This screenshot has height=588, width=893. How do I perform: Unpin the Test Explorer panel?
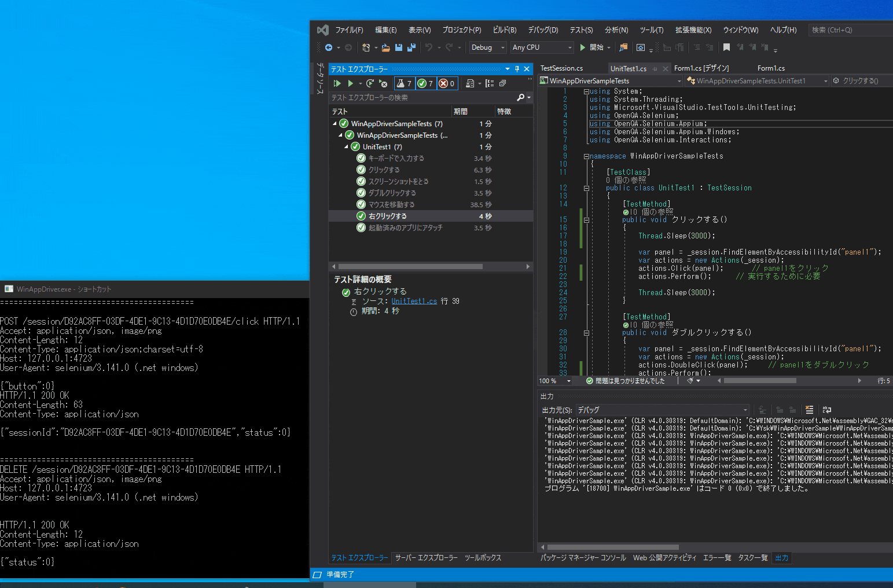point(517,69)
